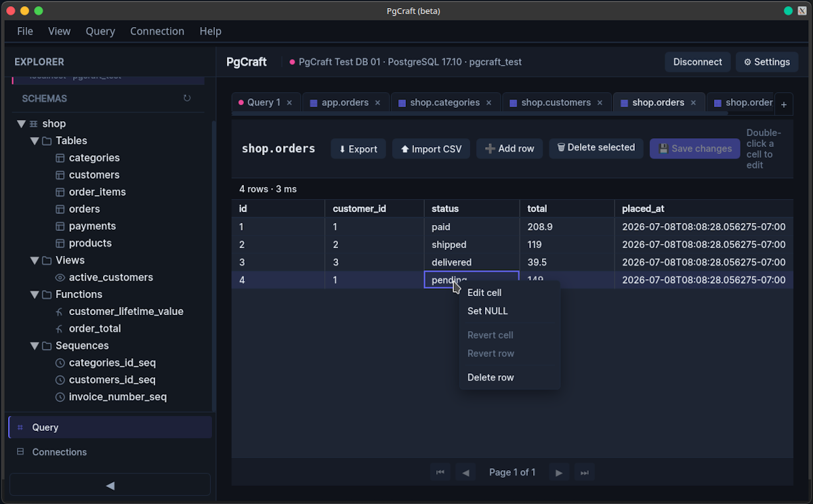Click the Import CSV button

pos(431,149)
